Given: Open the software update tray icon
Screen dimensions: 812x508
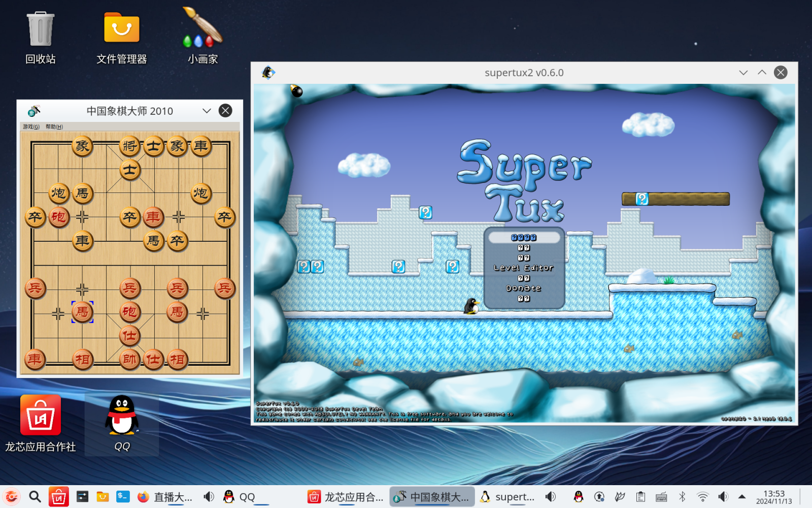Looking at the screenshot, I should click(599, 496).
